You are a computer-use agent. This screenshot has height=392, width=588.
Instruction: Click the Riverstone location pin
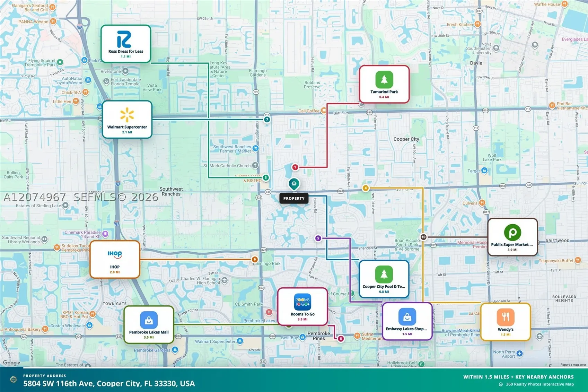click(x=125, y=71)
